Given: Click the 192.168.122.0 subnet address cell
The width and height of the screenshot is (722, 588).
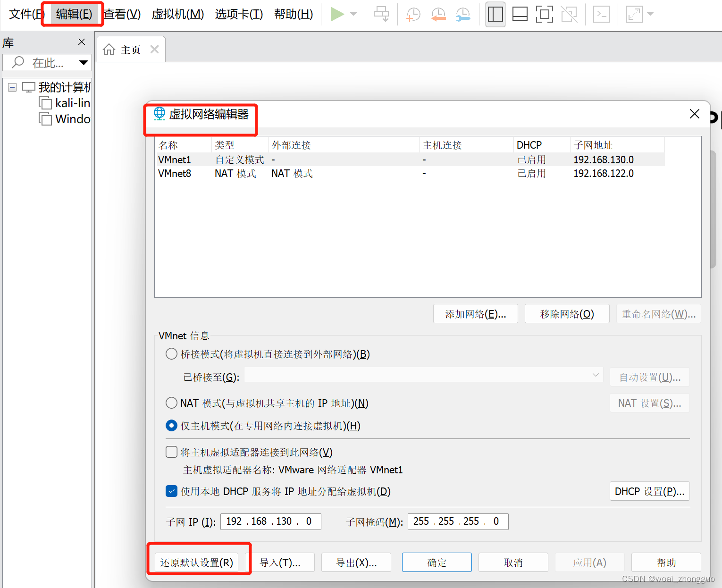Looking at the screenshot, I should pyautogui.click(x=604, y=173).
